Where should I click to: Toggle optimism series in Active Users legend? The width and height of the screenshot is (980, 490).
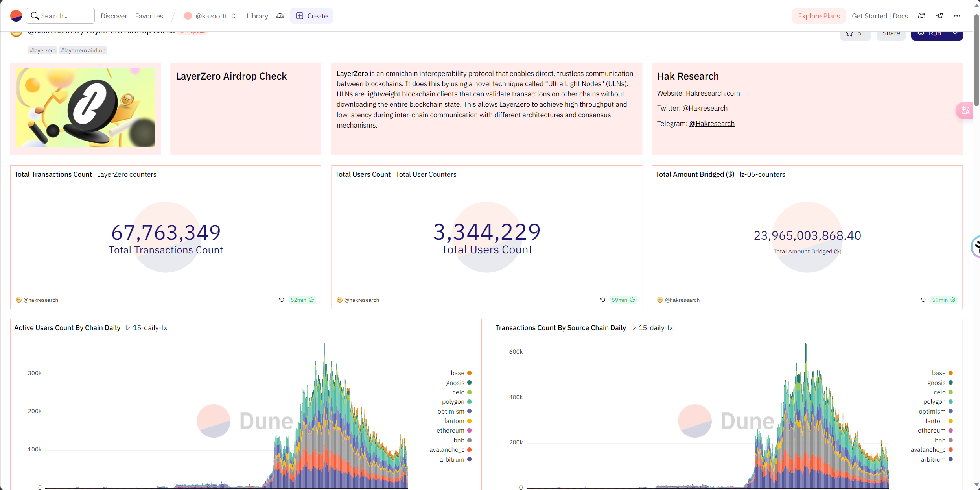point(455,412)
